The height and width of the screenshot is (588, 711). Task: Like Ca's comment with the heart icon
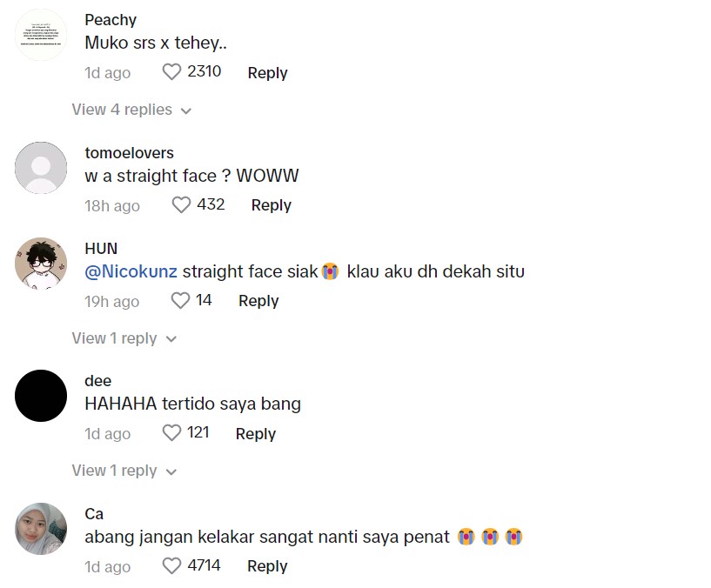(171, 566)
